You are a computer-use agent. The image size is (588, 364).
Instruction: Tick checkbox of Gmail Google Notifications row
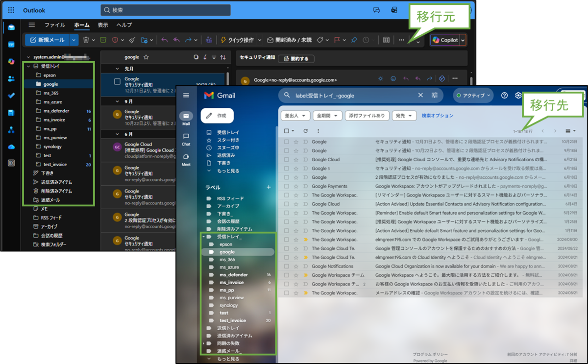pos(287,266)
